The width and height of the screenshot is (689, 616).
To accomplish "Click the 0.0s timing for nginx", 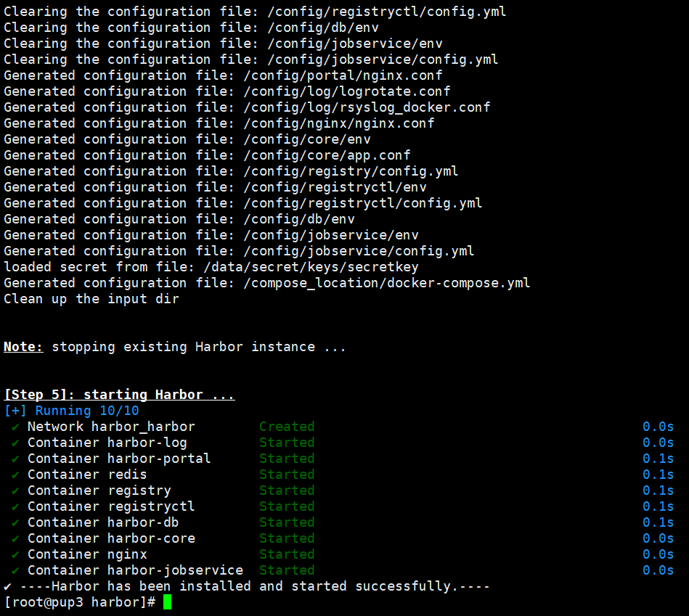I will pos(658,554).
